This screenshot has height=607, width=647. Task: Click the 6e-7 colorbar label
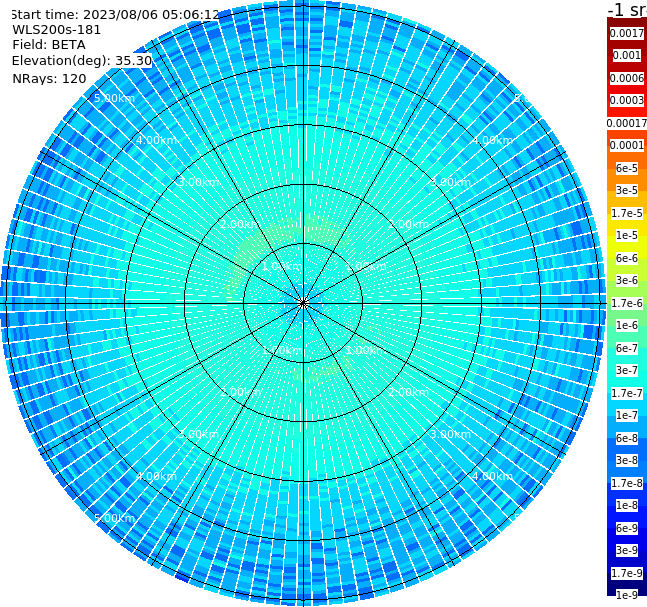pyautogui.click(x=627, y=348)
